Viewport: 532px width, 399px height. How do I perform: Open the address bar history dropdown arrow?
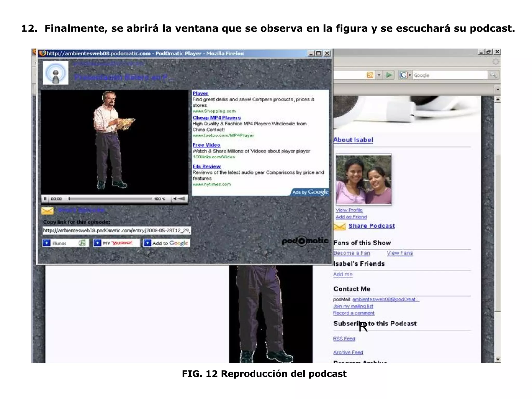(379, 75)
